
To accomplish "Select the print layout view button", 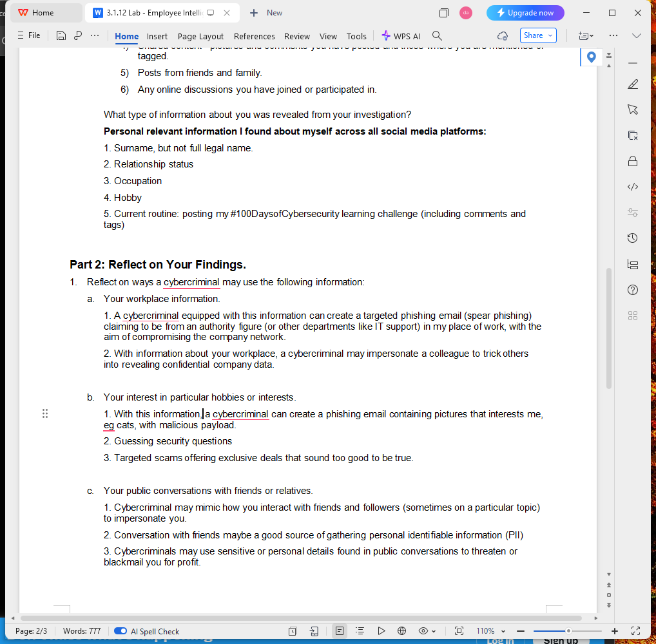I will pyautogui.click(x=340, y=631).
